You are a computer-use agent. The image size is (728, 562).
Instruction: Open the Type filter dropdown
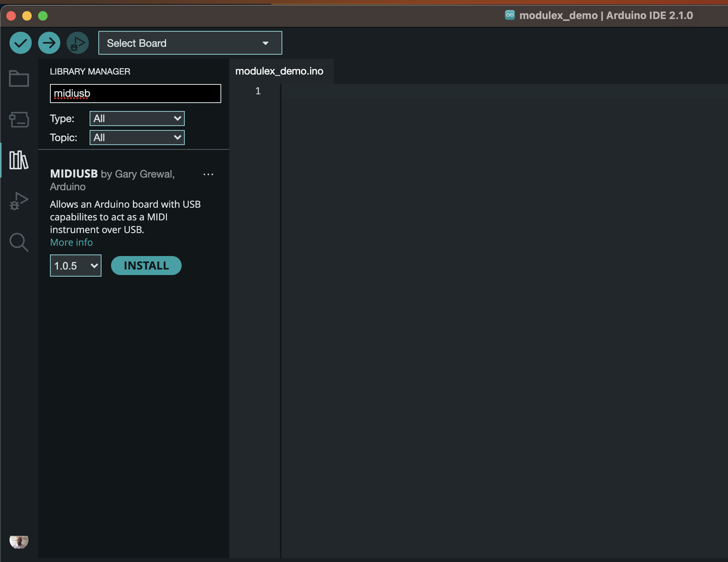136,118
